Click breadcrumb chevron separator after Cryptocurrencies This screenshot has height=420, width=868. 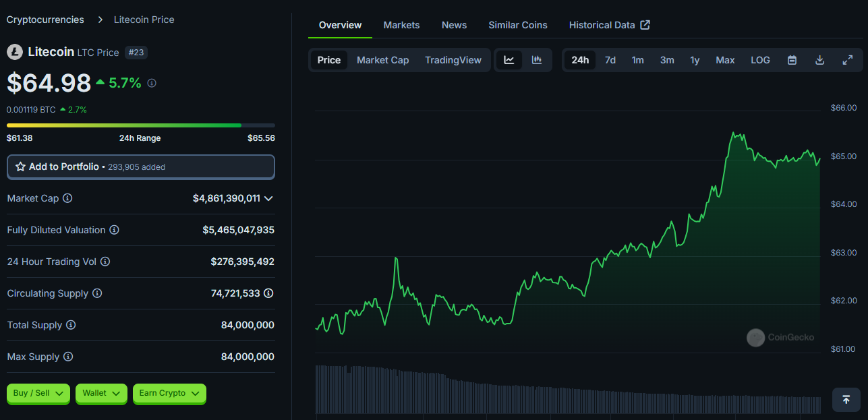point(100,20)
